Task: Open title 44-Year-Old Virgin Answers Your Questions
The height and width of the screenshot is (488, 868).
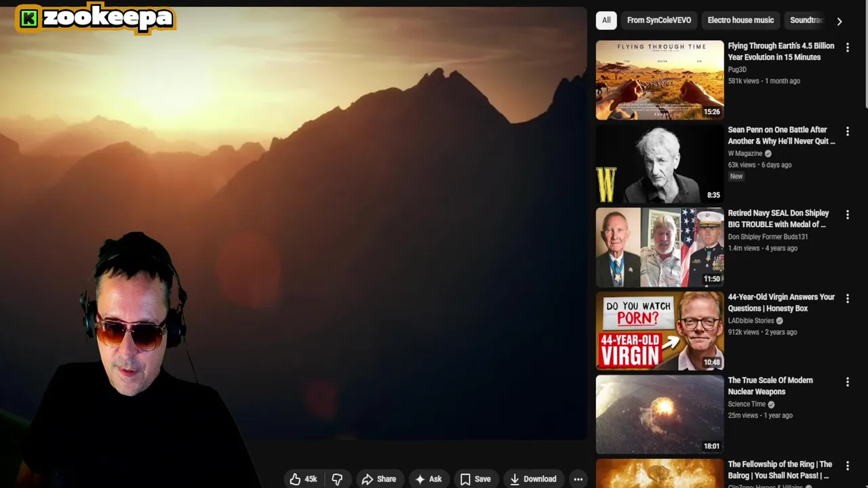Action: (781, 302)
